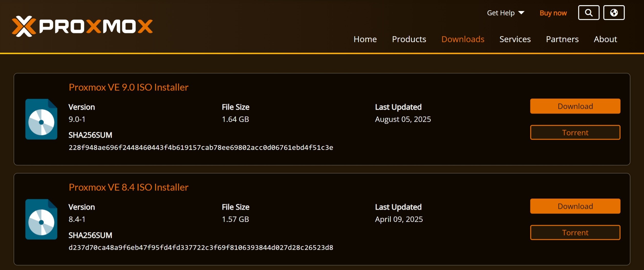Get the Torrent for VE 8.4

(x=575, y=233)
